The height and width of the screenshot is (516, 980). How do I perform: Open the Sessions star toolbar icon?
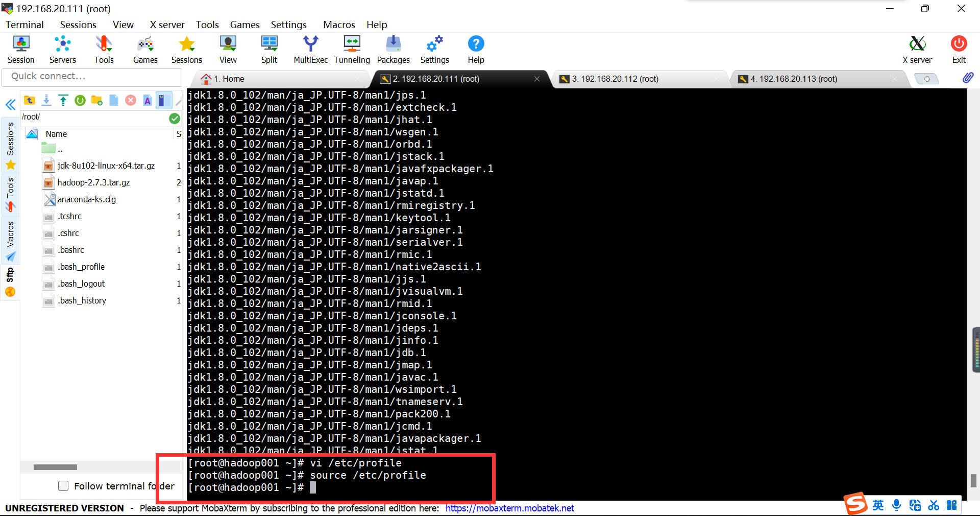pos(187,50)
